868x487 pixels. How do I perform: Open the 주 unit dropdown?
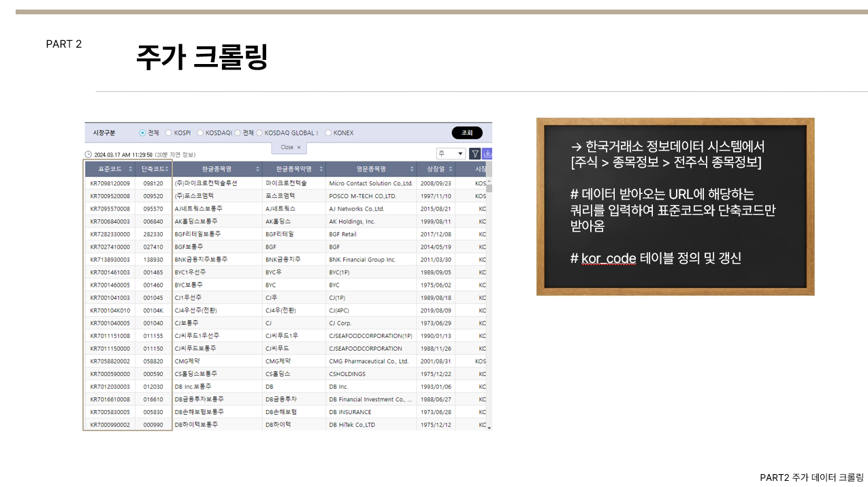point(451,154)
